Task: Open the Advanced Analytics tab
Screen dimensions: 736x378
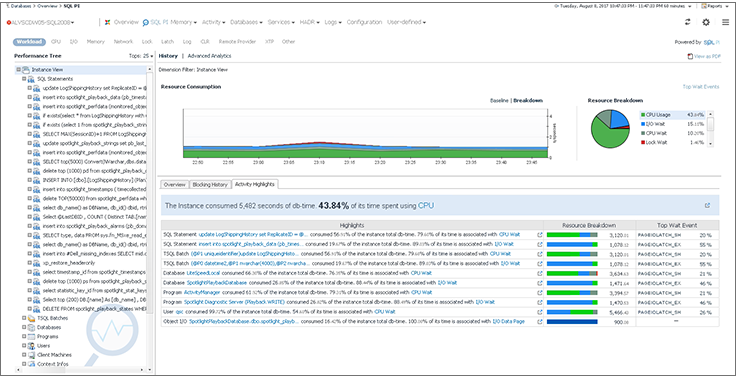Action: [x=209, y=56]
